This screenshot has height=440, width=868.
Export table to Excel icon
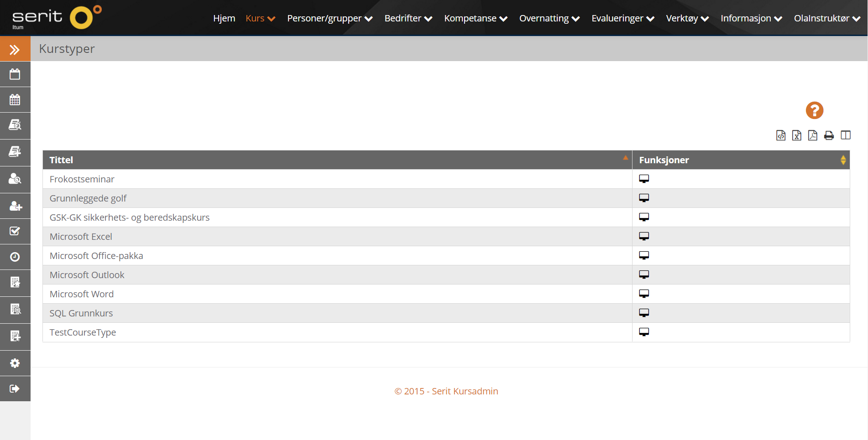pos(797,135)
